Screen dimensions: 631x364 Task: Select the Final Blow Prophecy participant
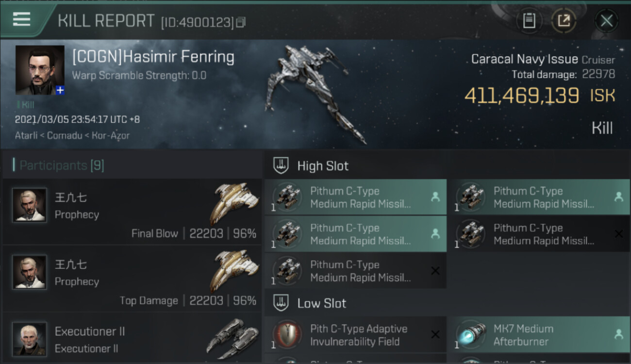(131, 212)
